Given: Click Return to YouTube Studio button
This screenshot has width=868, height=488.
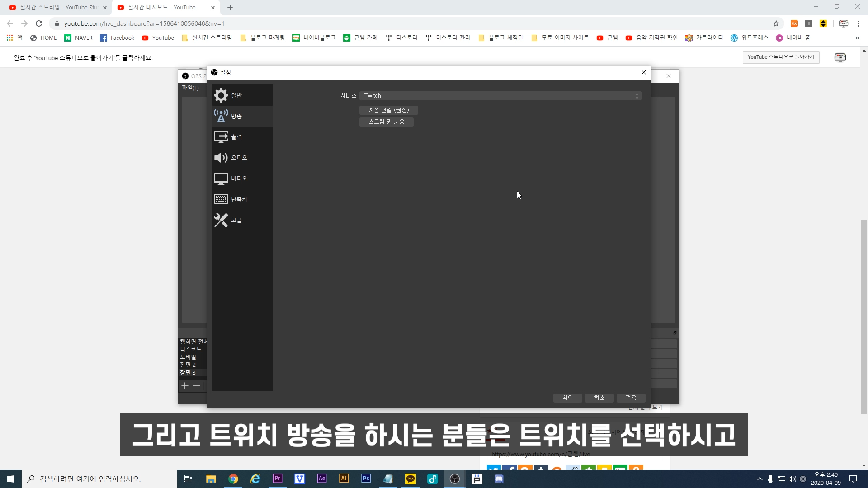Looking at the screenshot, I should 781,57.
